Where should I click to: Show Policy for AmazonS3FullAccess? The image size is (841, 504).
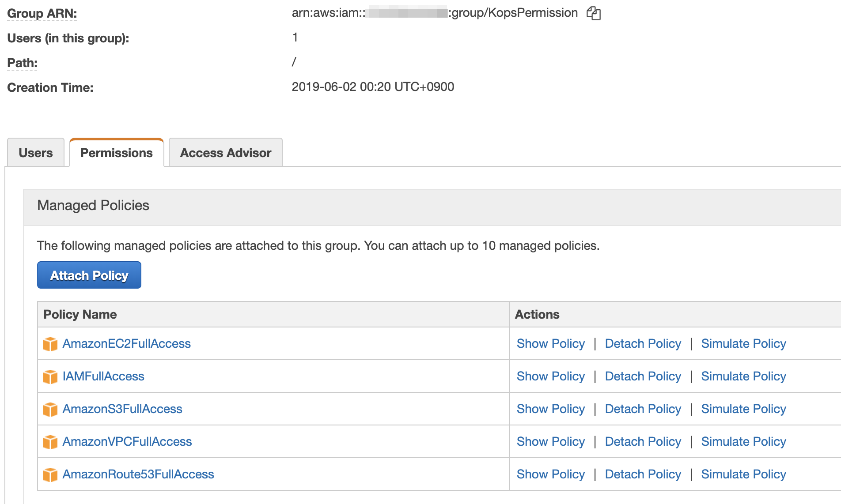[550, 409]
